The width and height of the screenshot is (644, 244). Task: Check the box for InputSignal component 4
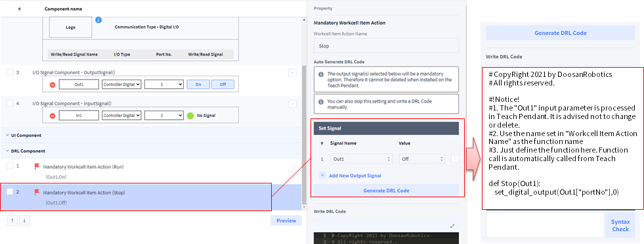(x=10, y=104)
